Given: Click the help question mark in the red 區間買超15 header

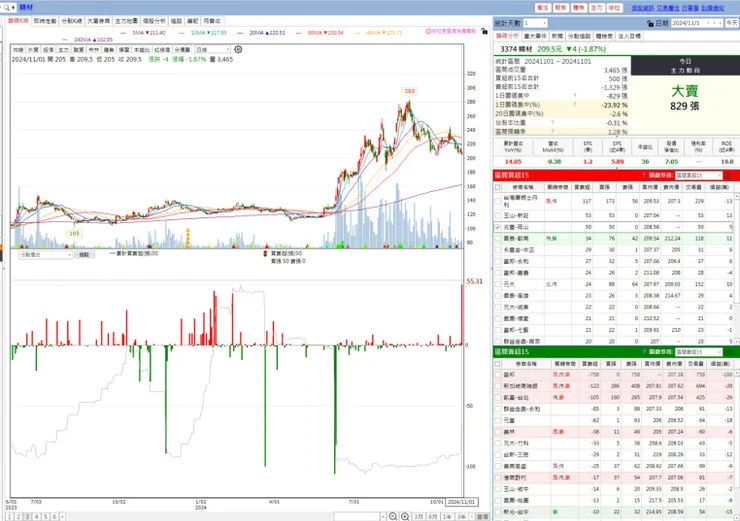Looking at the screenshot, I should [x=644, y=176].
